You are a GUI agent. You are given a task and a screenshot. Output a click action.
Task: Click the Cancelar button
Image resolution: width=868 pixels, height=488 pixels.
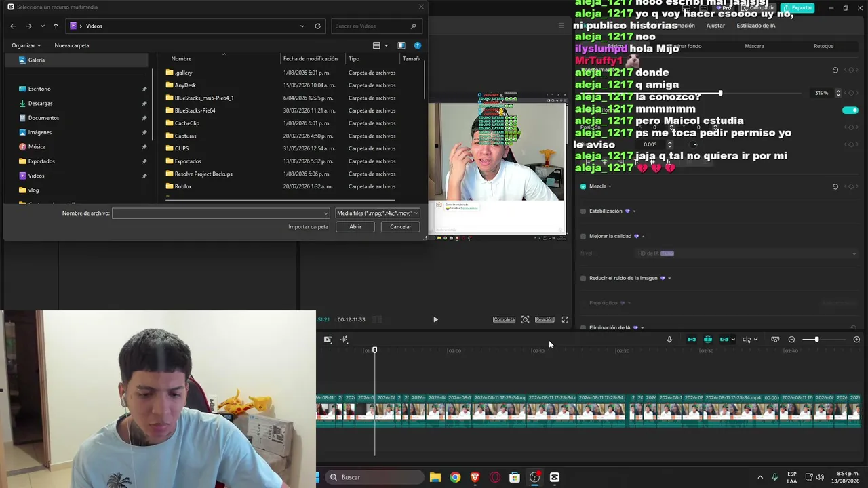tap(401, 226)
